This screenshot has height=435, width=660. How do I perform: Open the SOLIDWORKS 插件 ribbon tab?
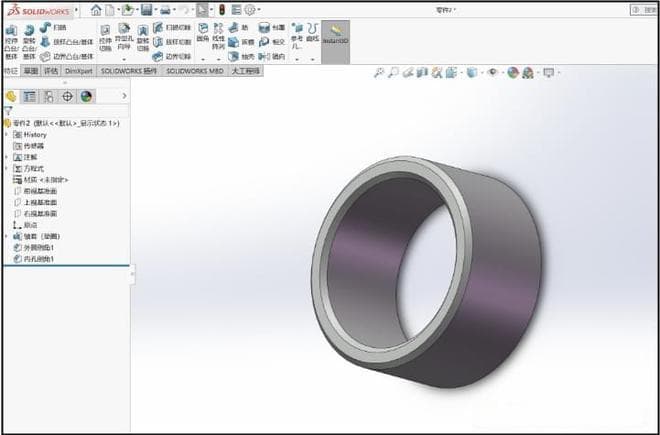point(129,71)
